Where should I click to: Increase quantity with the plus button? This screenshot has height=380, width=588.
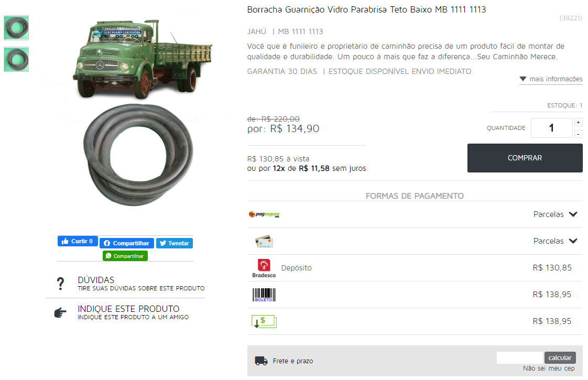click(x=578, y=122)
